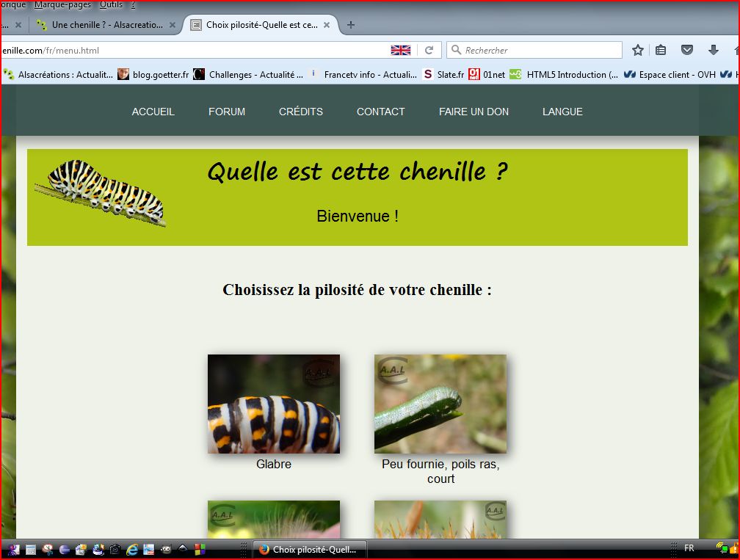Open the Slate.fr bookmark

tap(443, 75)
